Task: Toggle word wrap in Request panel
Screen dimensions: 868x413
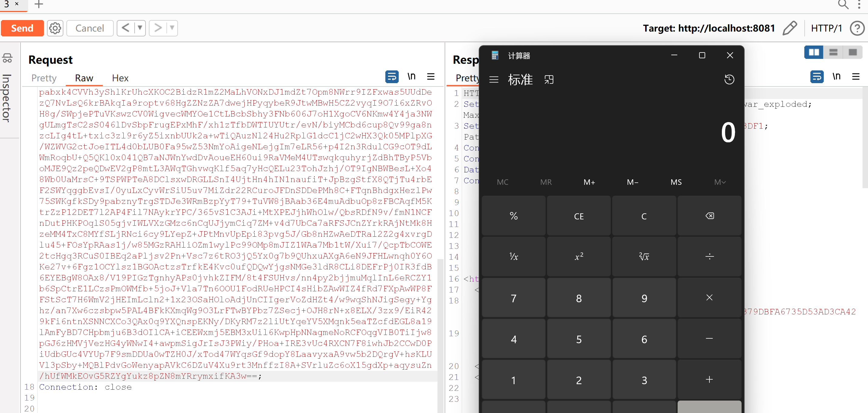Action: (x=391, y=77)
